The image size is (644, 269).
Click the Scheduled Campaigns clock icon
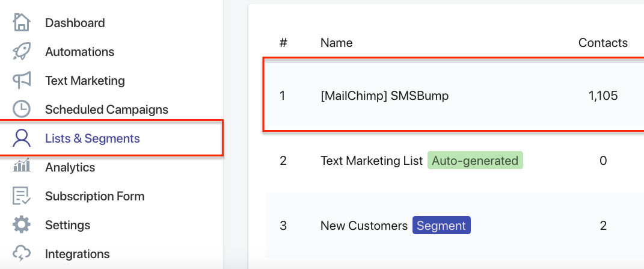tap(22, 109)
